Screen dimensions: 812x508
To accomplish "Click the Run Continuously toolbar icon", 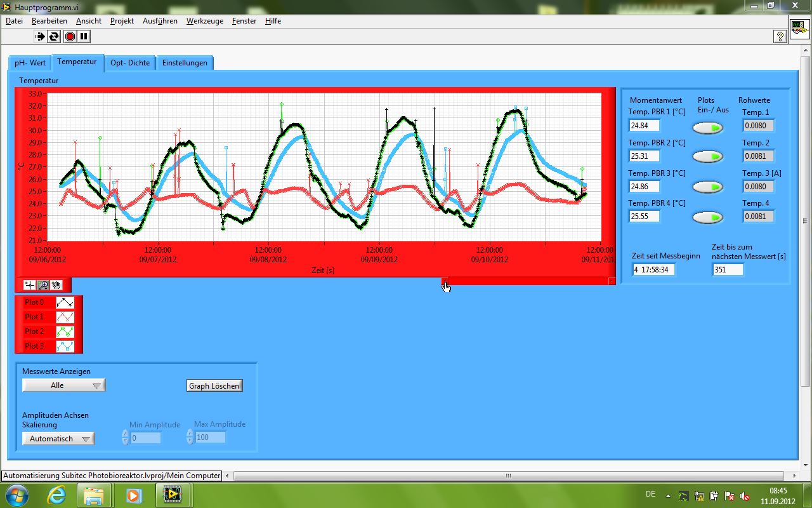I will point(55,36).
